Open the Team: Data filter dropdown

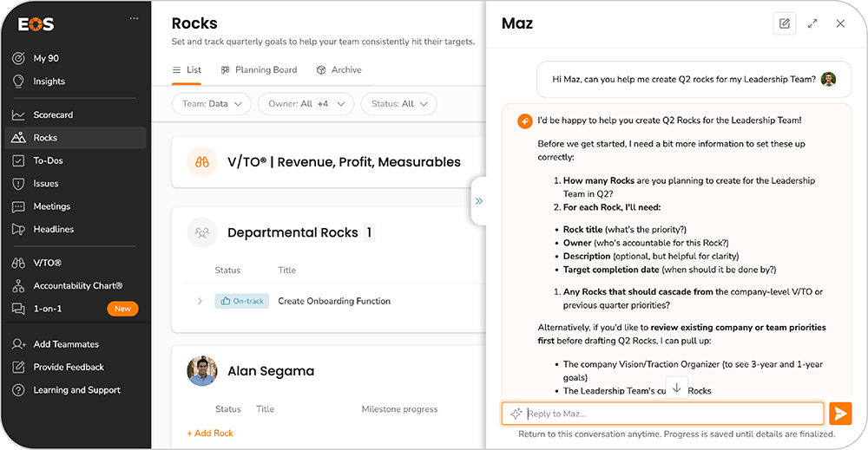pyautogui.click(x=212, y=104)
